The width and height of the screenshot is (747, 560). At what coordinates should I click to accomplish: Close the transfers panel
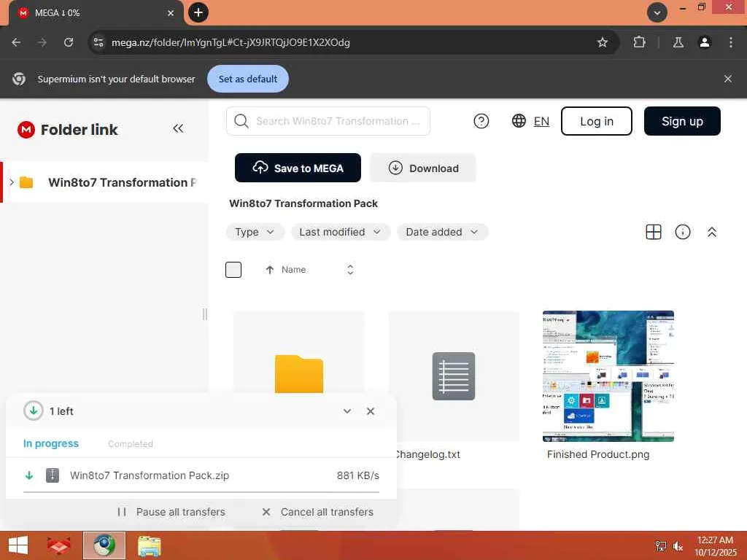pyautogui.click(x=371, y=411)
